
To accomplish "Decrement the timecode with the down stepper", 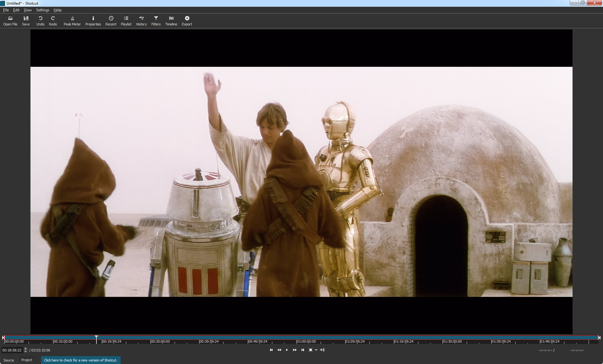I will 25,351.
